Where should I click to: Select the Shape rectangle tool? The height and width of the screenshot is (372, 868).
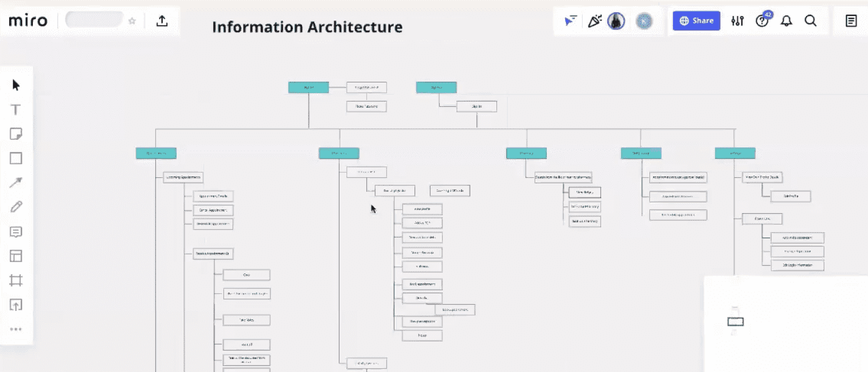click(x=16, y=158)
